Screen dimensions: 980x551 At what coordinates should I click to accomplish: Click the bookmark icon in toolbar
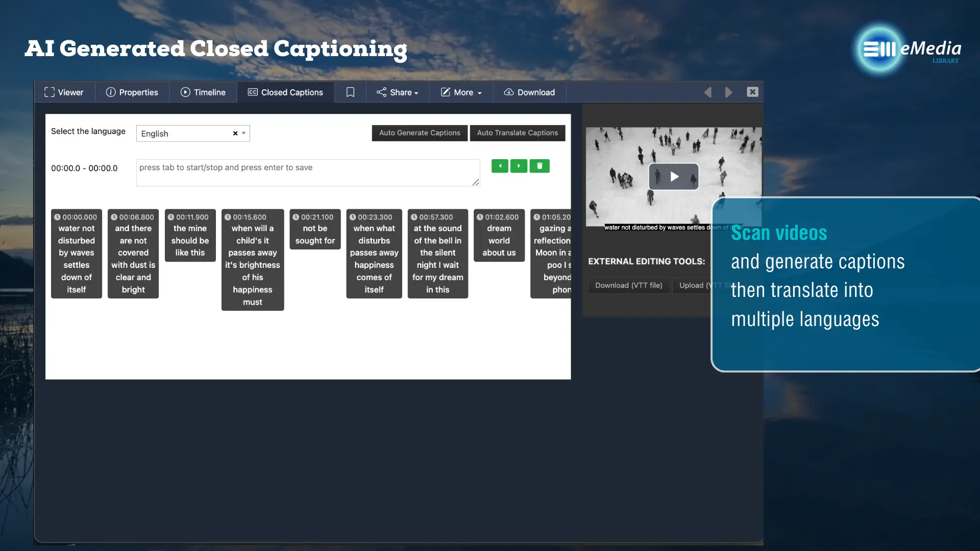(x=350, y=92)
